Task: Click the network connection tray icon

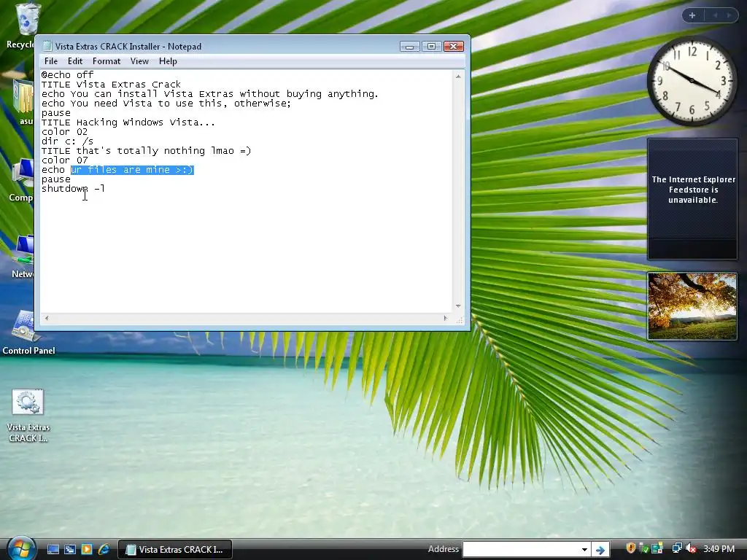Action: click(677, 548)
